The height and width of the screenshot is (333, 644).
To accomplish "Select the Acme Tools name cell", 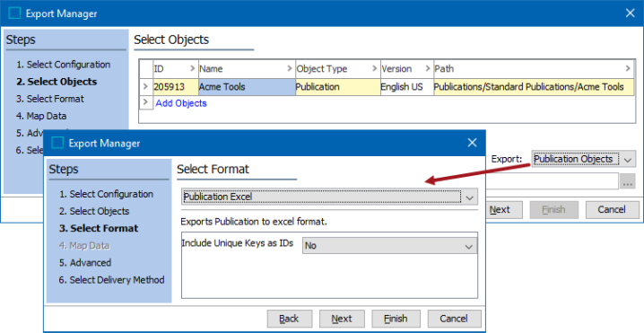I will [x=247, y=87].
